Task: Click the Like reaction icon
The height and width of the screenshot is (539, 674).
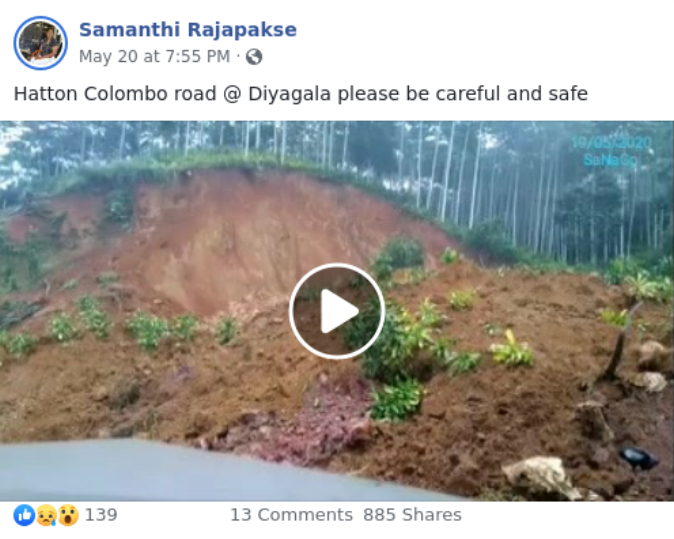Action: point(24,515)
